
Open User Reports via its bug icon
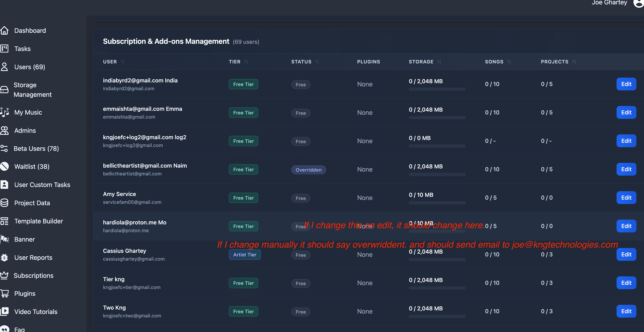4,257
